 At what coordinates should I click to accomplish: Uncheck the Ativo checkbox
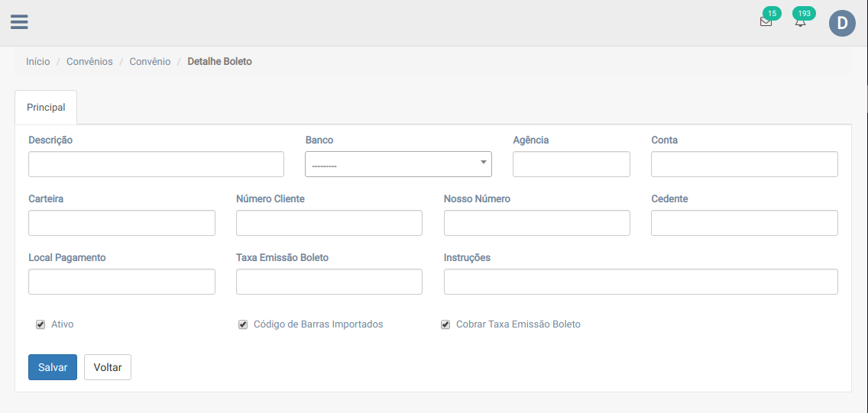pos(40,324)
